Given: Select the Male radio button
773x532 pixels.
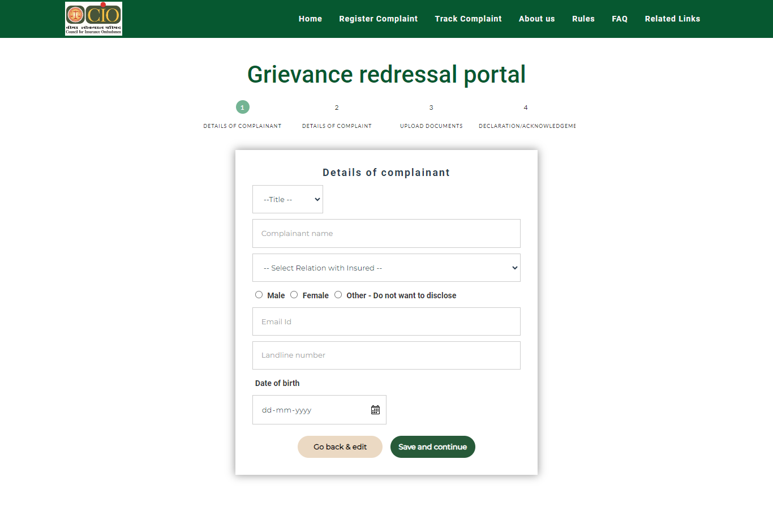Looking at the screenshot, I should (259, 295).
